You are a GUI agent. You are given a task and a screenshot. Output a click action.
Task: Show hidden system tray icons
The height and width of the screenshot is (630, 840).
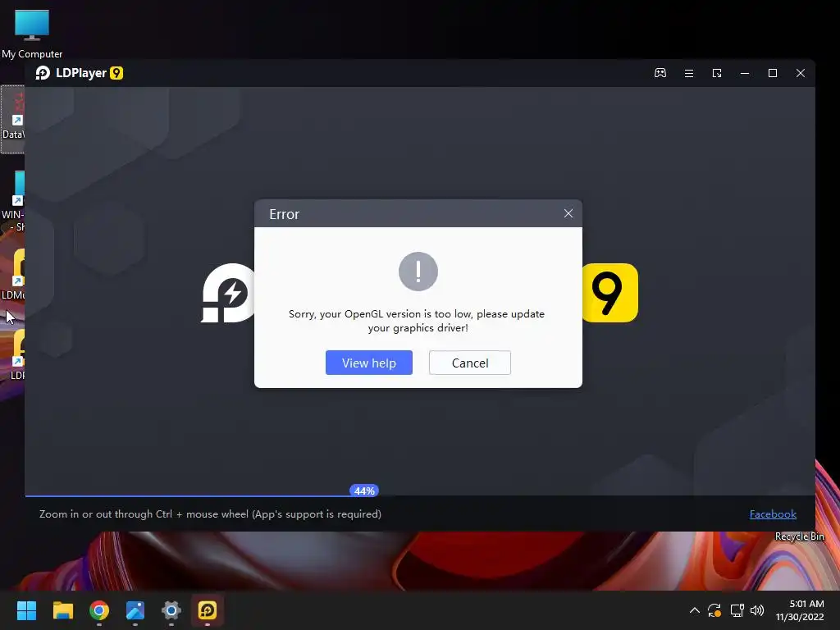click(694, 610)
